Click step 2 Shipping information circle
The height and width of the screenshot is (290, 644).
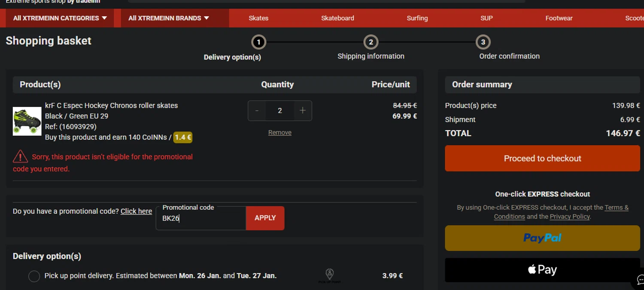(x=371, y=42)
